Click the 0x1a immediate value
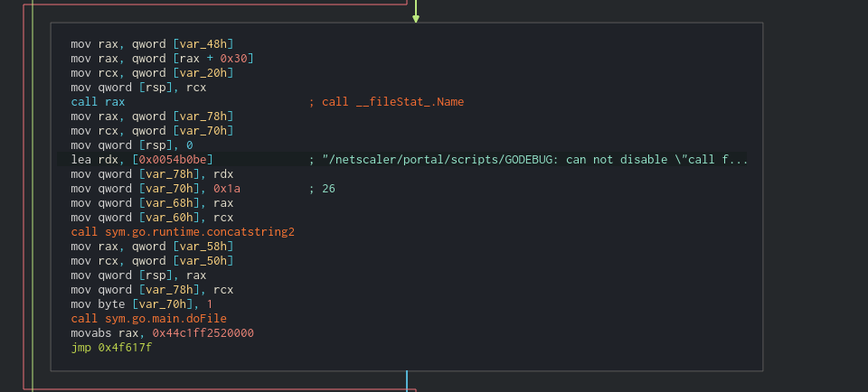This screenshot has height=392, width=868. 227,189
